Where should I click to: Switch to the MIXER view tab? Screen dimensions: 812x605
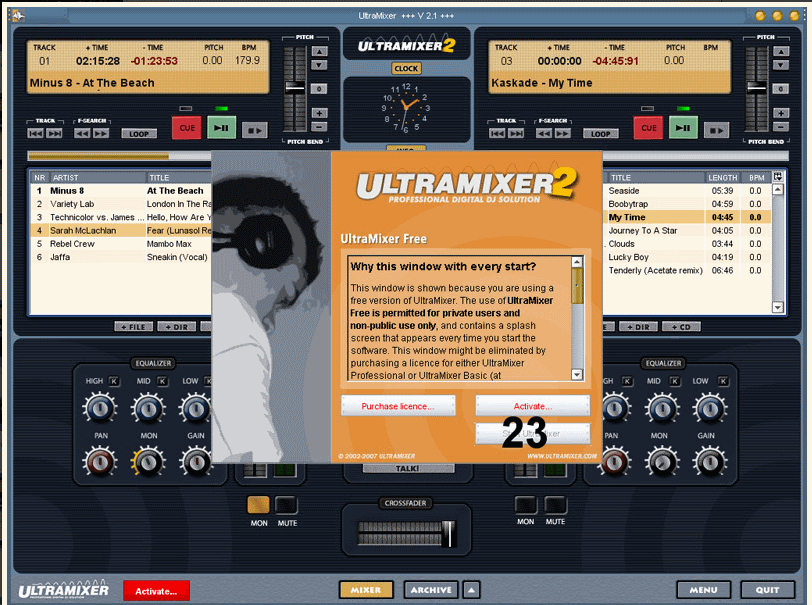pyautogui.click(x=365, y=589)
